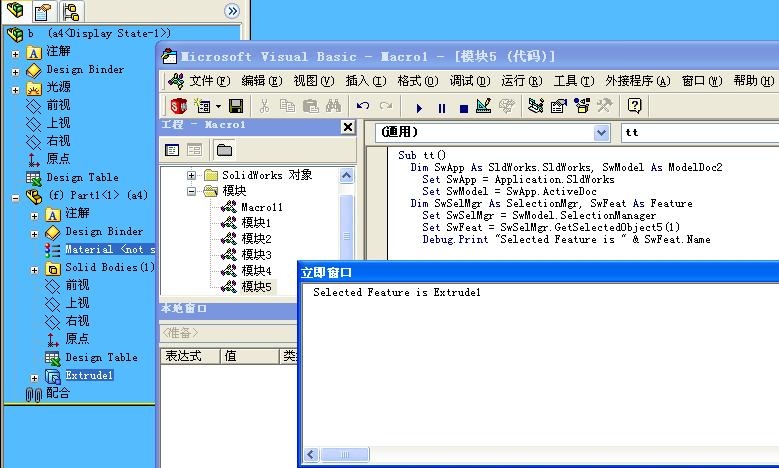
Task: Expand the 光源 lighting node
Action: tap(15, 90)
